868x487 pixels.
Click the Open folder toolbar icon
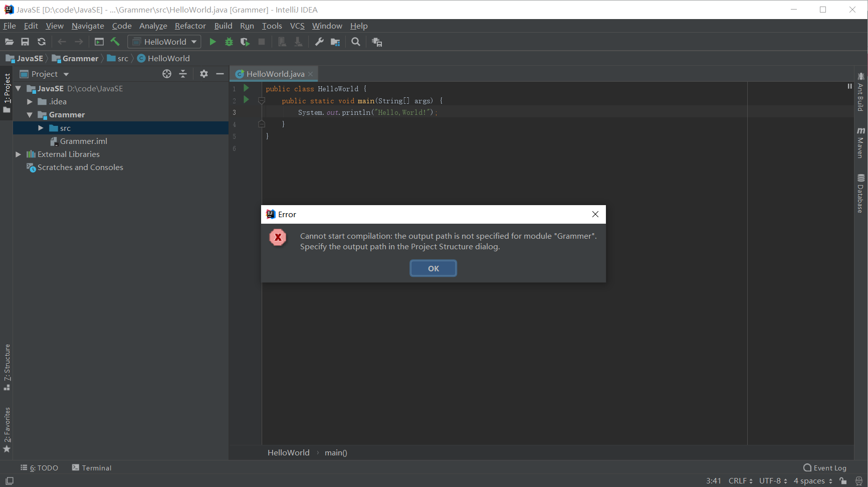coord(9,42)
